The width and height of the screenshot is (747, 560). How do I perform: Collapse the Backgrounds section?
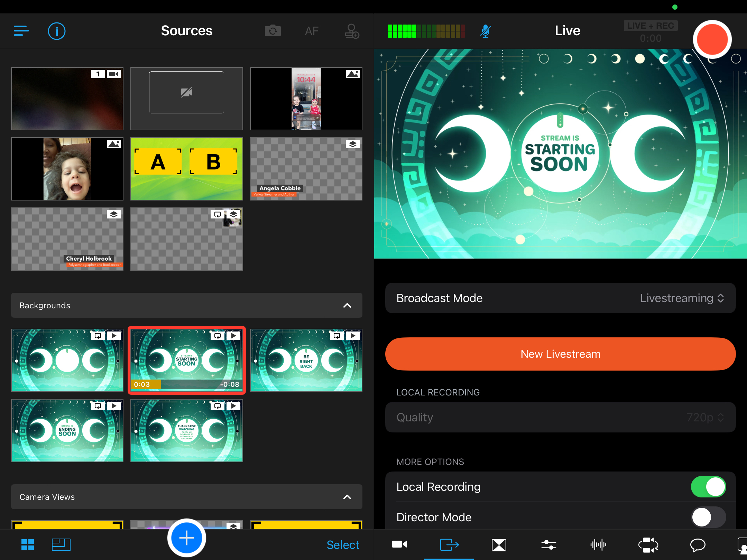347,306
